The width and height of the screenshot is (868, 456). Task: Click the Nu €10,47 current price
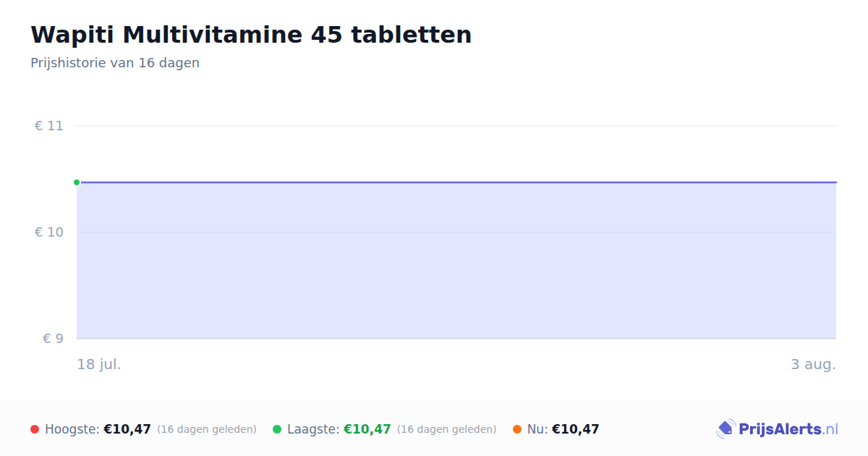(x=576, y=429)
